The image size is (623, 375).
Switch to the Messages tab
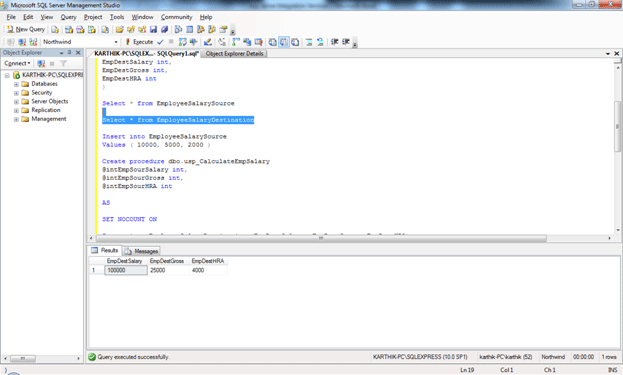pos(142,251)
